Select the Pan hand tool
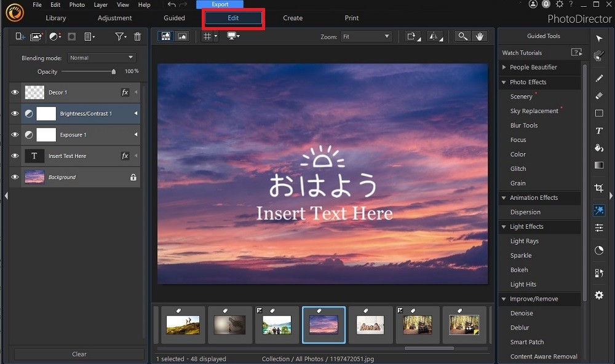Image resolution: width=615 pixels, height=364 pixels. coord(480,36)
